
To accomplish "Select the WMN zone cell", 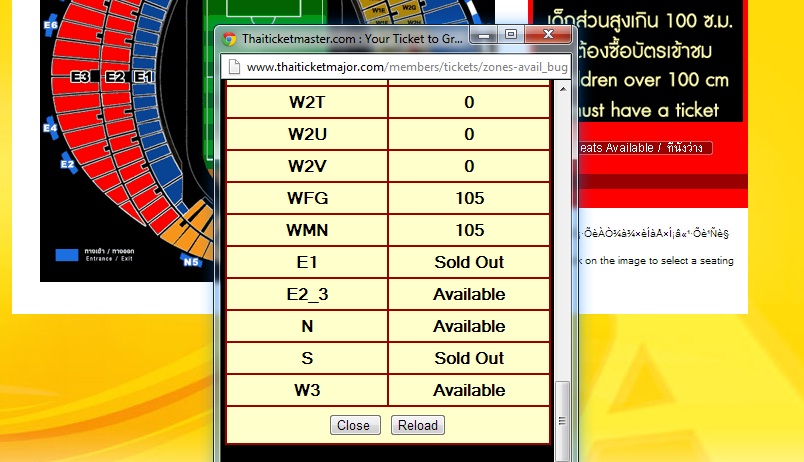I will pos(307,230).
